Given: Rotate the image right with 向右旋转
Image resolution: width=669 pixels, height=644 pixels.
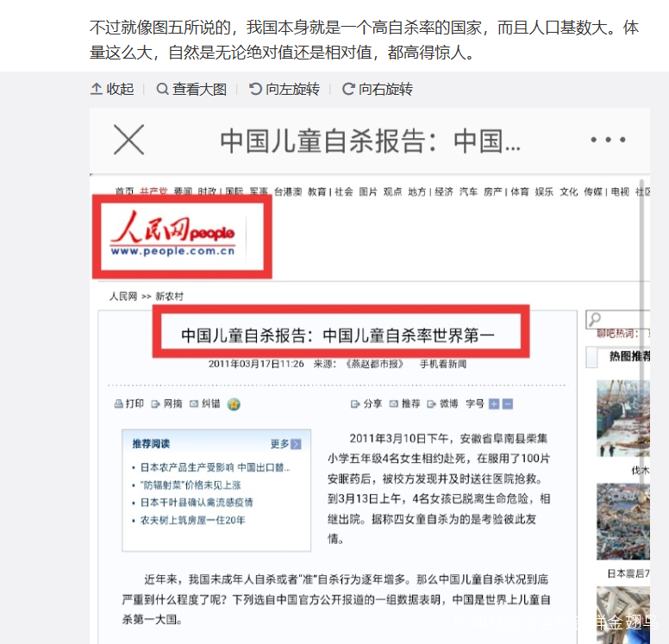Looking at the screenshot, I should (377, 89).
